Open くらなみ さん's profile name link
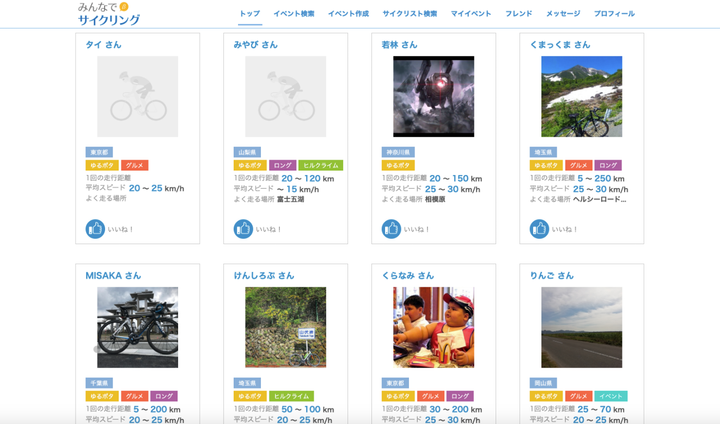720x424 pixels. [x=408, y=276]
